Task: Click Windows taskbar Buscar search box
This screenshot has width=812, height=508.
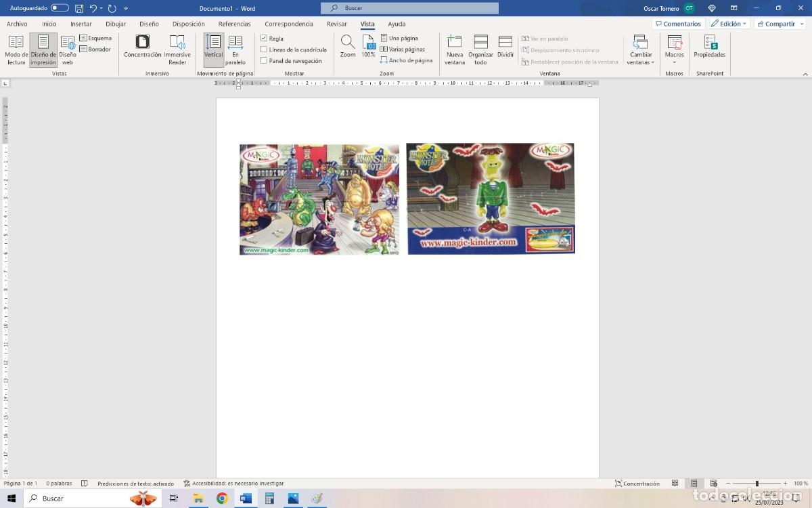Action: coord(93,499)
